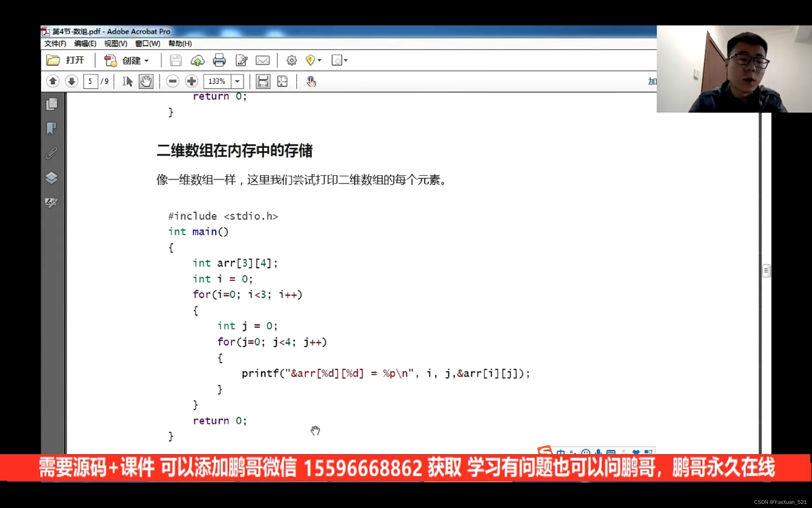Image resolution: width=812 pixels, height=508 pixels.
Task: Zoom out with minus button
Action: tap(173, 81)
